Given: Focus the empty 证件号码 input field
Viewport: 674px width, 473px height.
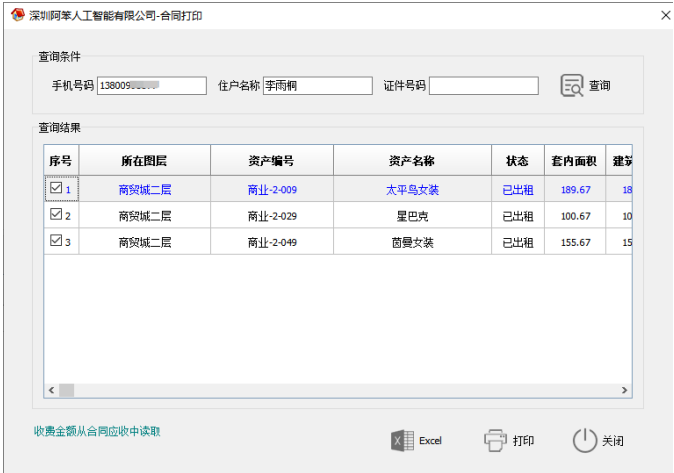Looking at the screenshot, I should coord(483,86).
